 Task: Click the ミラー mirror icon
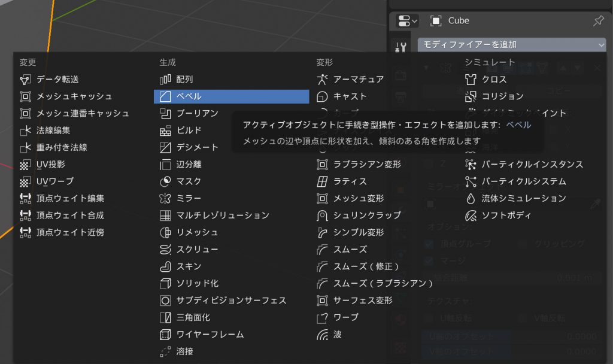tap(165, 199)
